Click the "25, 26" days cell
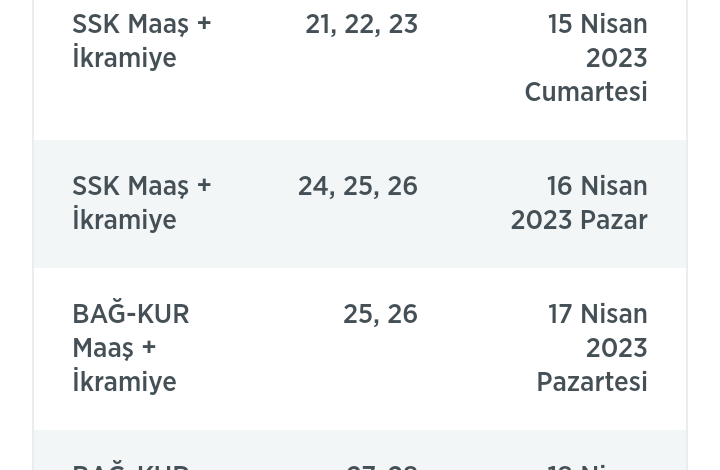Screen dimensions: 720x470 click(380, 314)
